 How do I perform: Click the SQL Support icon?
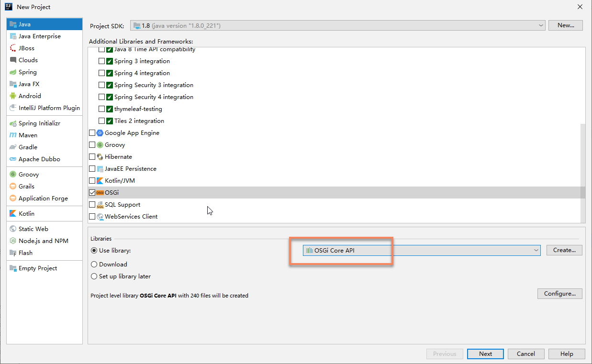(100, 205)
